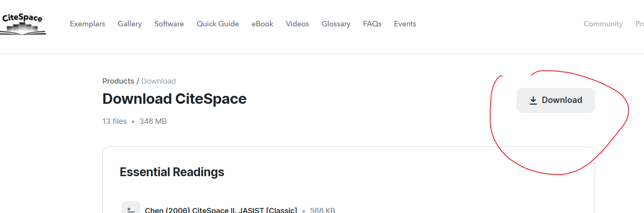Open the Quick Guide link
The height and width of the screenshot is (213, 644).
[218, 24]
